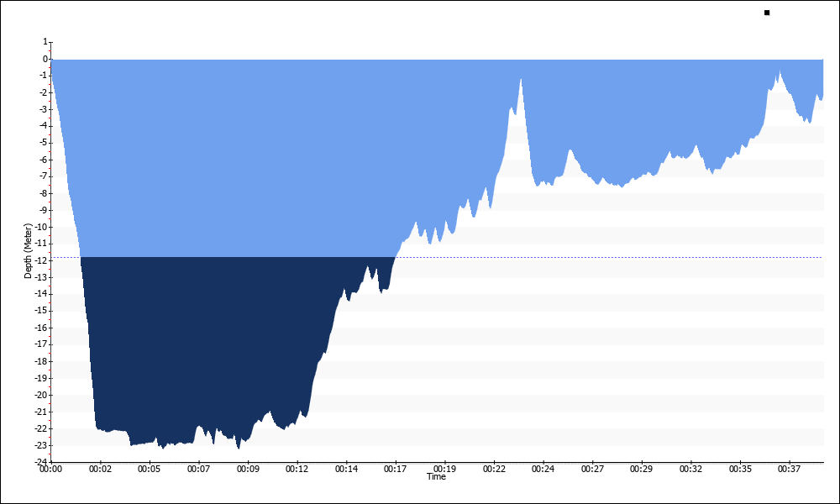Select the '-24' depth axis label
This screenshot has height=504, width=840.
coord(41,462)
